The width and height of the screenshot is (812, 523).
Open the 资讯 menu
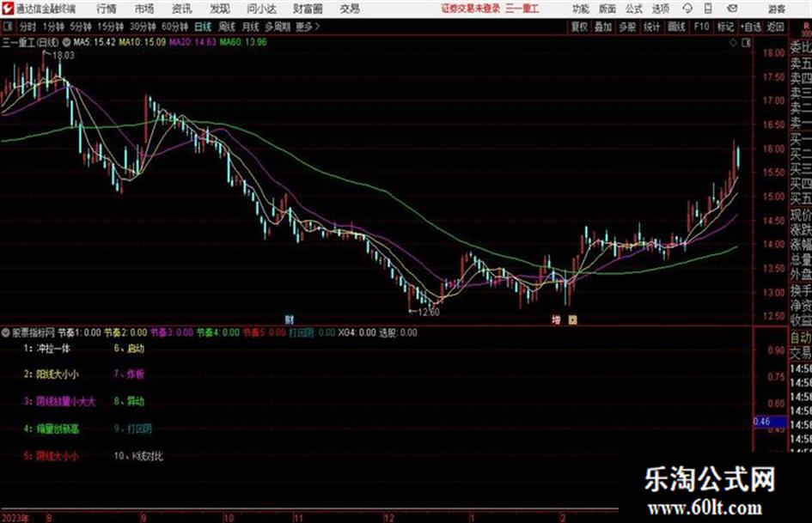pos(182,9)
